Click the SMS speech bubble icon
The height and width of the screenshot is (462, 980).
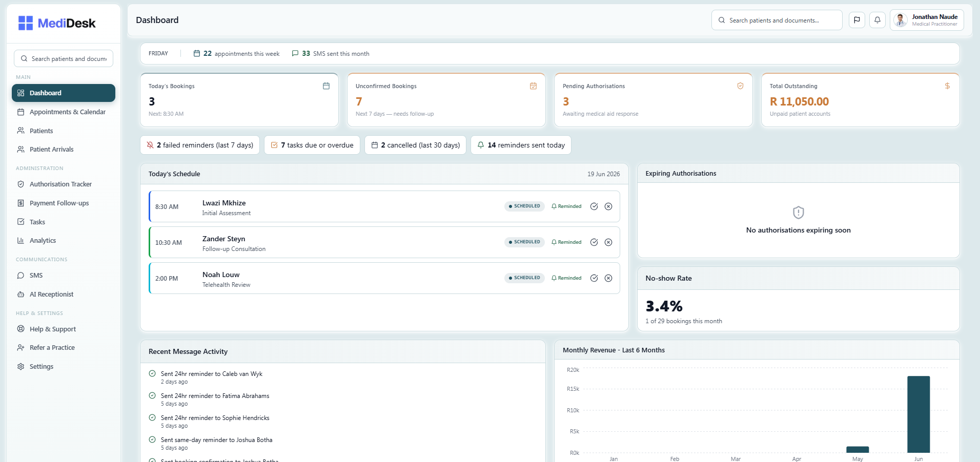(x=21, y=275)
